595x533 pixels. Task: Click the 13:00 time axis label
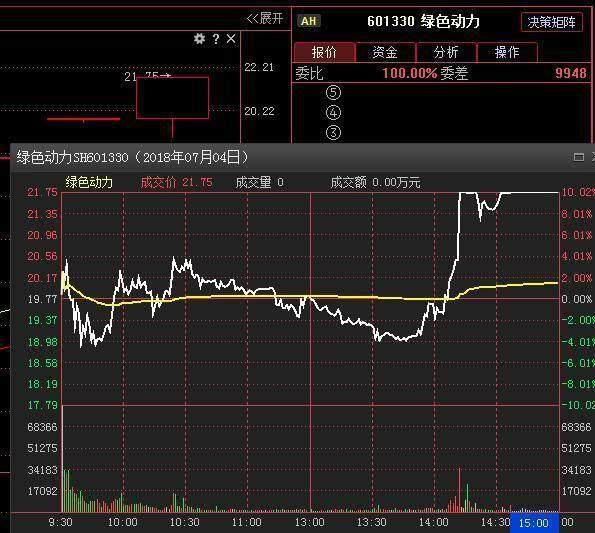click(310, 522)
